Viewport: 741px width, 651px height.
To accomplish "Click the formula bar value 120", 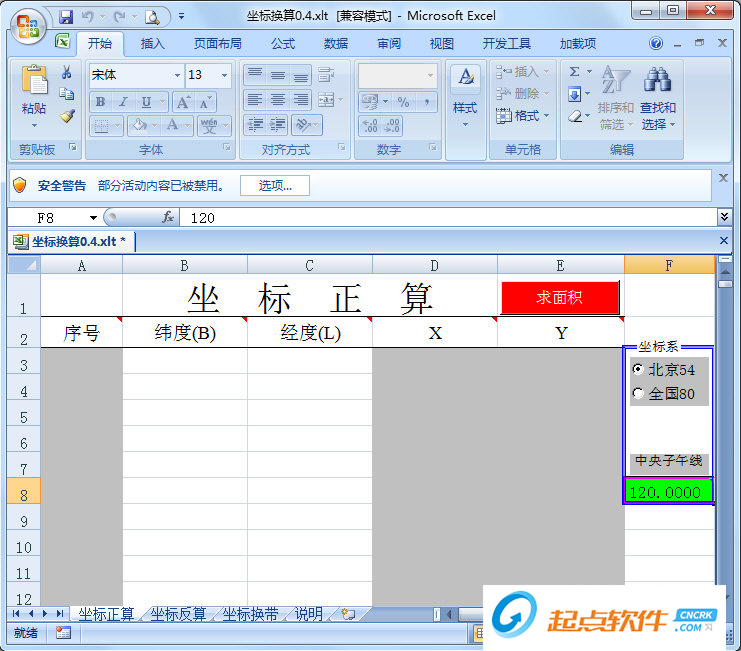I will [x=203, y=218].
